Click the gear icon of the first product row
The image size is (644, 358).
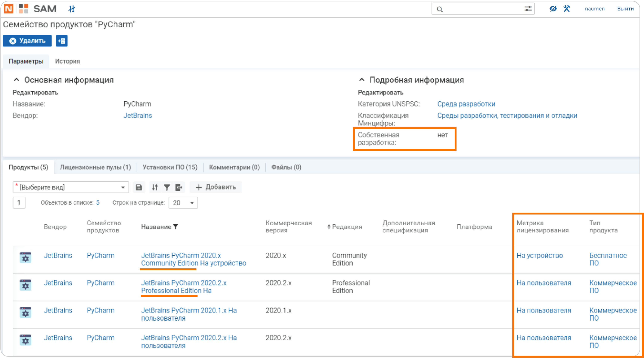[x=25, y=258]
